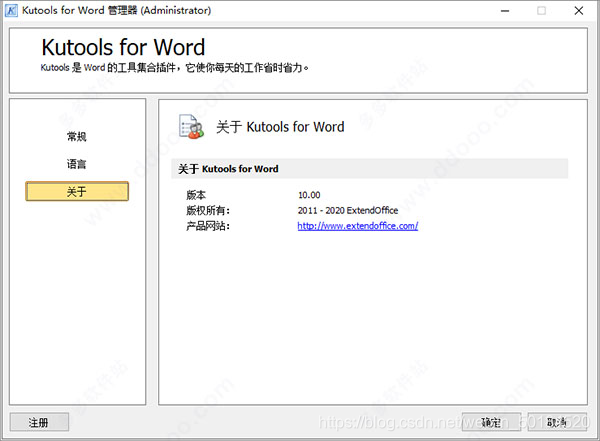Click the 版本 label
This screenshot has width=600, height=441.
(x=196, y=195)
